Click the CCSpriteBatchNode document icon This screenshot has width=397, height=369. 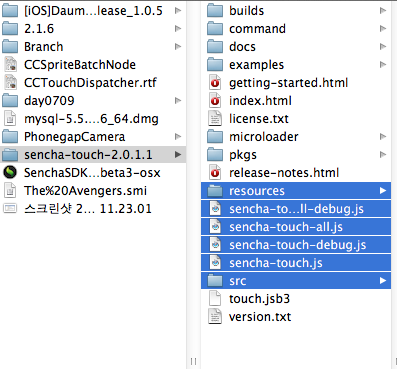pos(10,64)
